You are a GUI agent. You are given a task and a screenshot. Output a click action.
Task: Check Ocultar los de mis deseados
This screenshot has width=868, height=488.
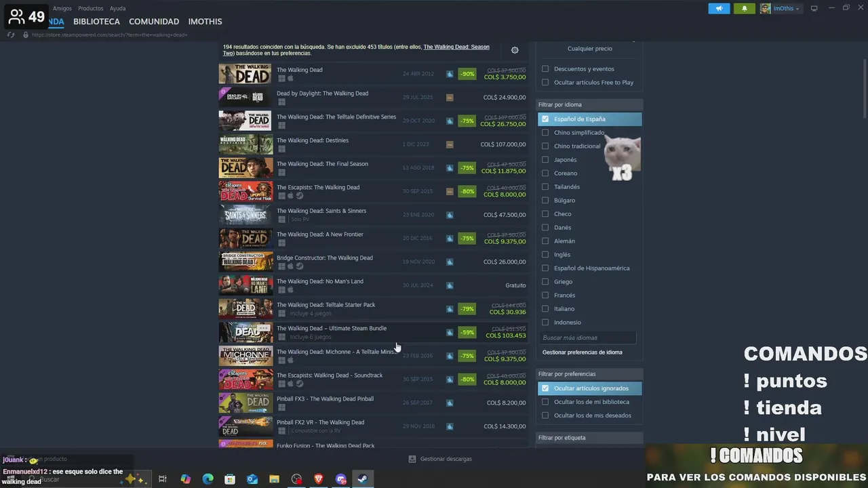tap(545, 415)
